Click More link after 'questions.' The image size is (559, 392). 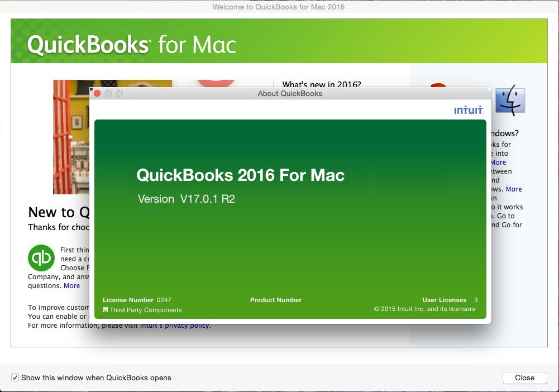[71, 286]
